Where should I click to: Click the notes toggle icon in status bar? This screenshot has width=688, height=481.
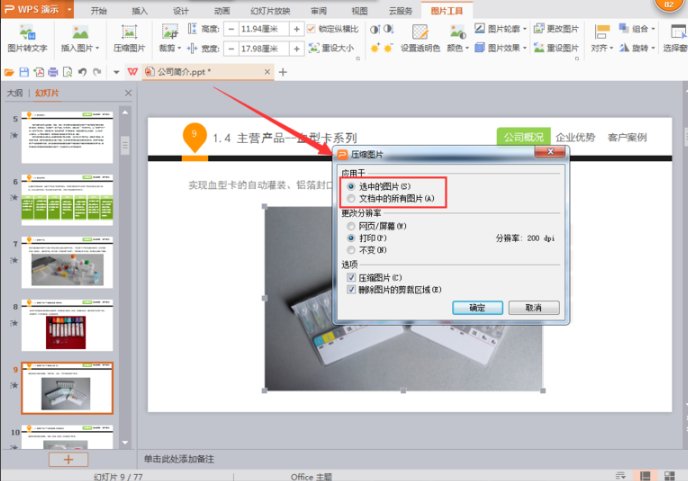[620, 475]
